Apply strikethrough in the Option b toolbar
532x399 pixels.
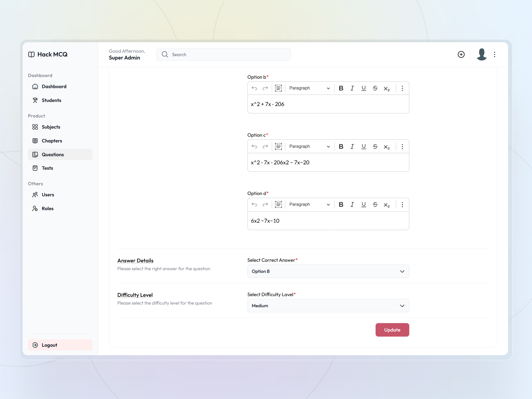[375, 88]
